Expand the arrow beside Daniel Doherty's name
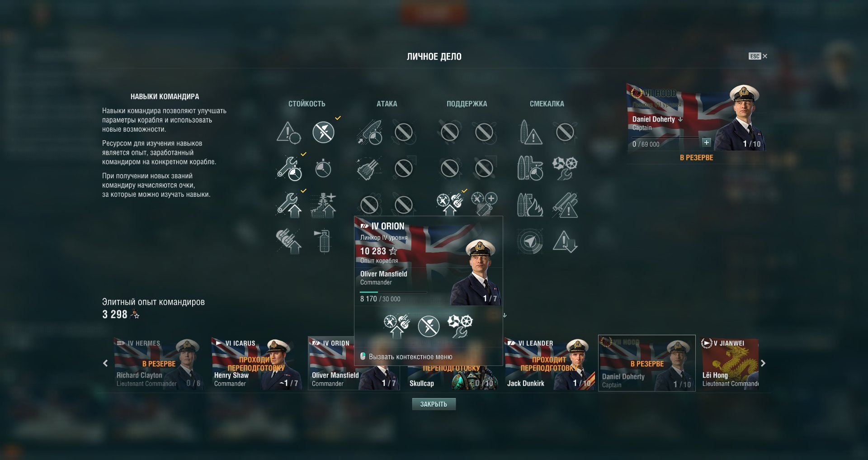This screenshot has width=868, height=460. tap(680, 119)
